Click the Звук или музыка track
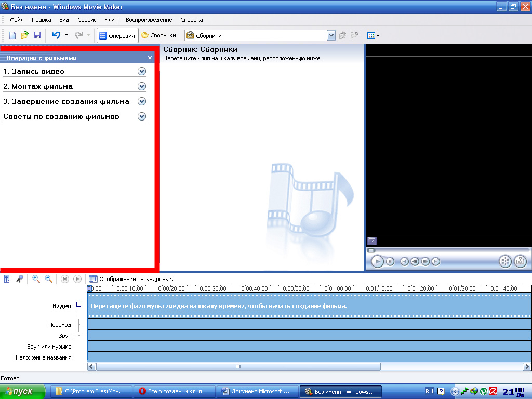This screenshot has width=532, height=399. coord(310,346)
